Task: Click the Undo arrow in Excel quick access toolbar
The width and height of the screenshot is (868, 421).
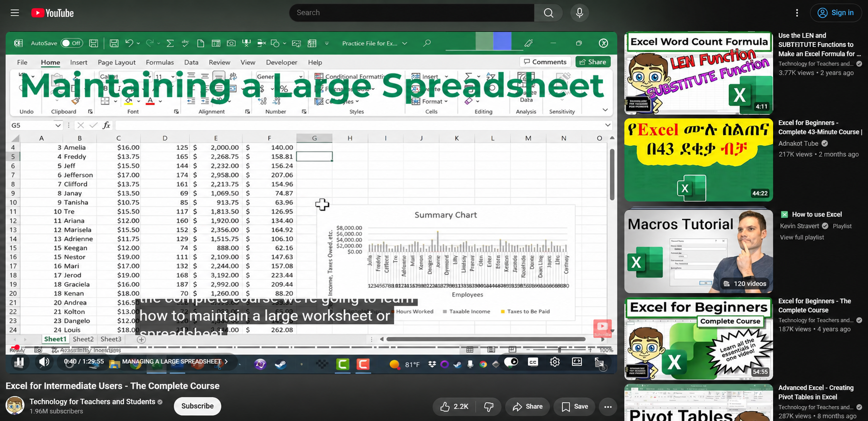Action: click(x=129, y=43)
